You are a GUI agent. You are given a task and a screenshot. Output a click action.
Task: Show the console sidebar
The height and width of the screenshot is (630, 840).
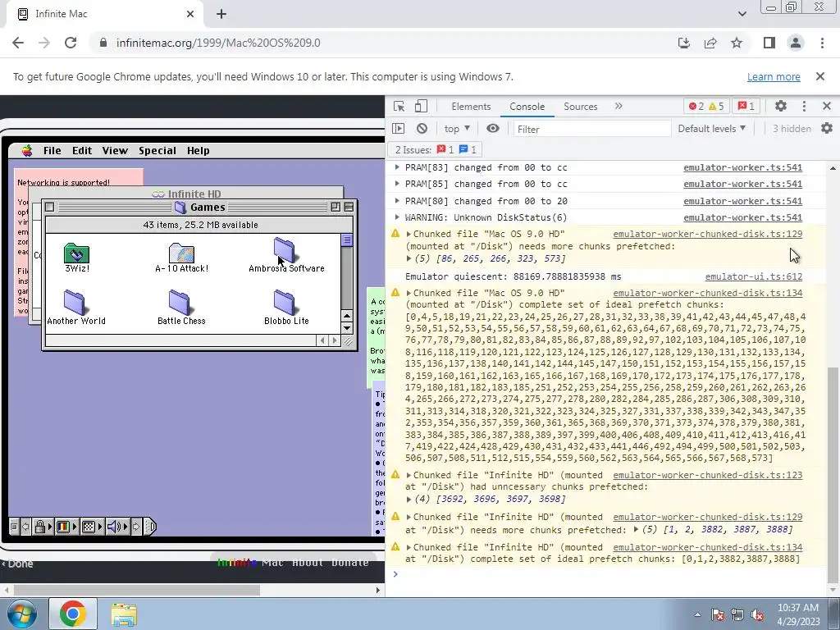[x=399, y=129]
